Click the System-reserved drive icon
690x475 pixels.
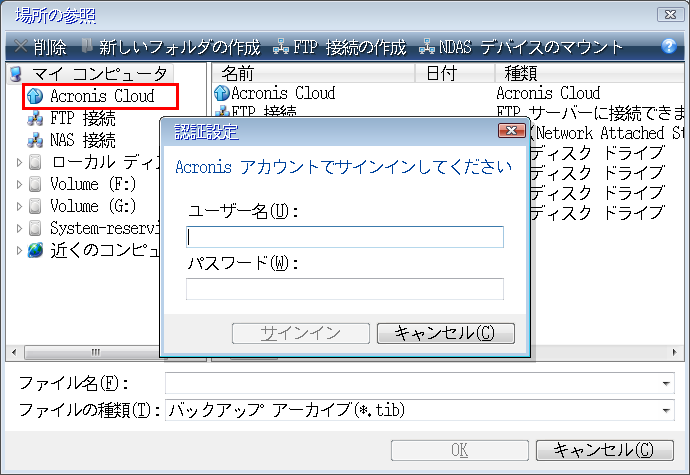[x=35, y=228]
